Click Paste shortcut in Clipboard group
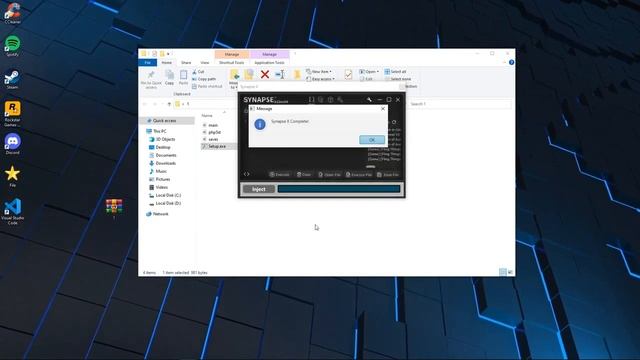640x360 pixels. click(x=207, y=86)
